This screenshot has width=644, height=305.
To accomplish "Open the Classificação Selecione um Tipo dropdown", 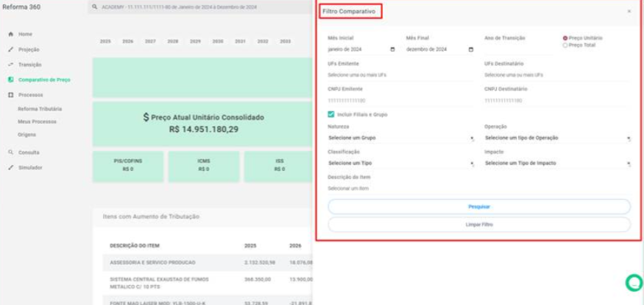I will tap(401, 164).
